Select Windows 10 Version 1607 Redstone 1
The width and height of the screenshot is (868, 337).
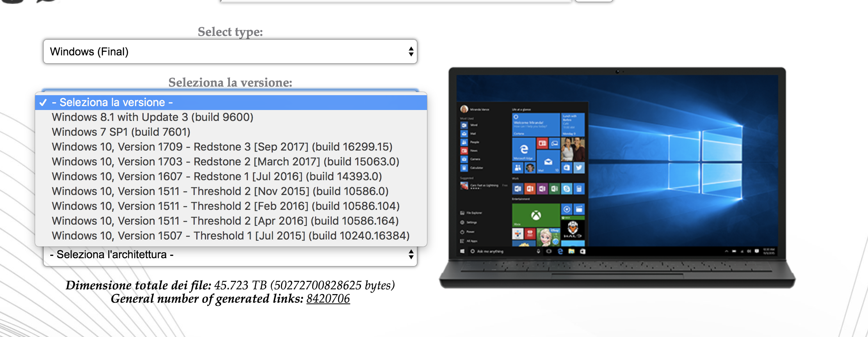217,176
